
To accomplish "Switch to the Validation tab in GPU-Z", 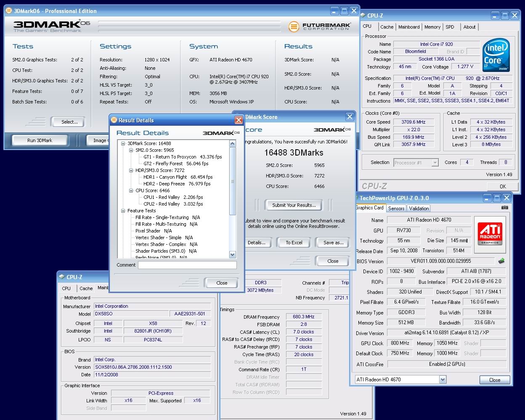I will tap(419, 209).
